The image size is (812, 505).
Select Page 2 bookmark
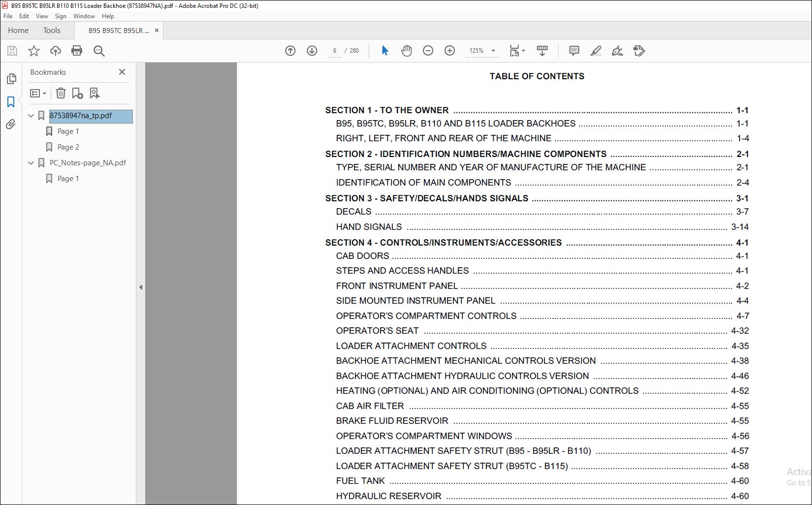pyautogui.click(x=68, y=147)
